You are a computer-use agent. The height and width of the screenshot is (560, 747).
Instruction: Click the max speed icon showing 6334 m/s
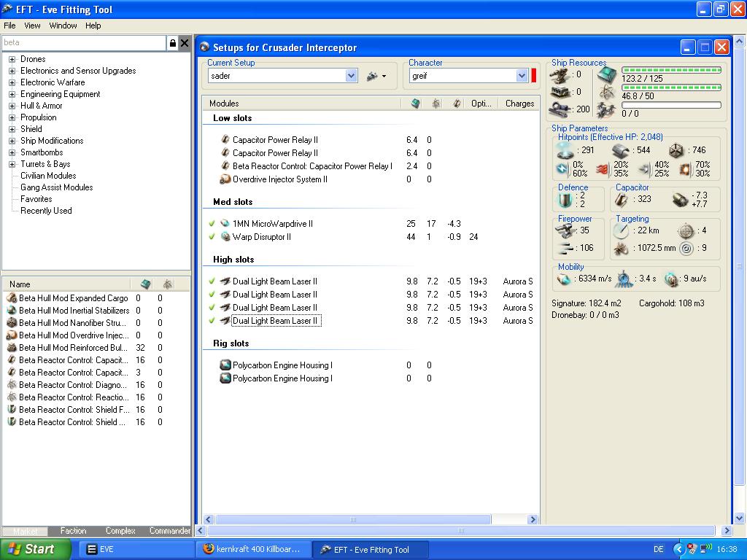[564, 279]
